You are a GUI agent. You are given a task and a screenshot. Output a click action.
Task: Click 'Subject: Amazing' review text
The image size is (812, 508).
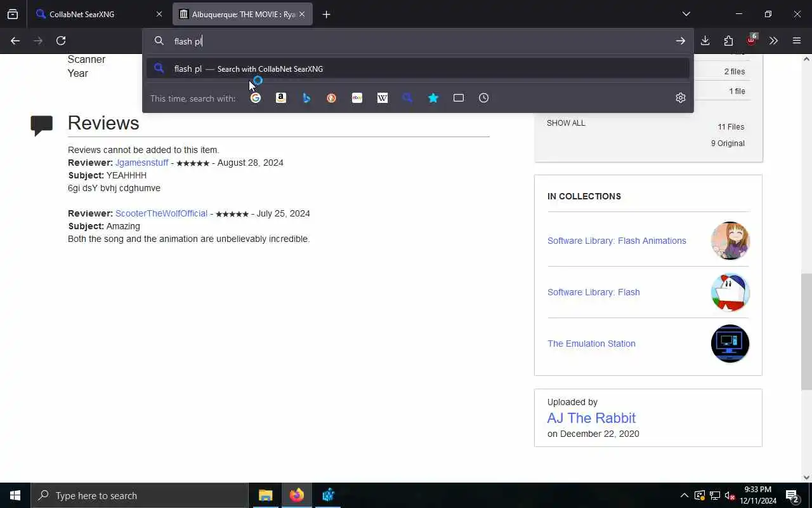coord(104,226)
